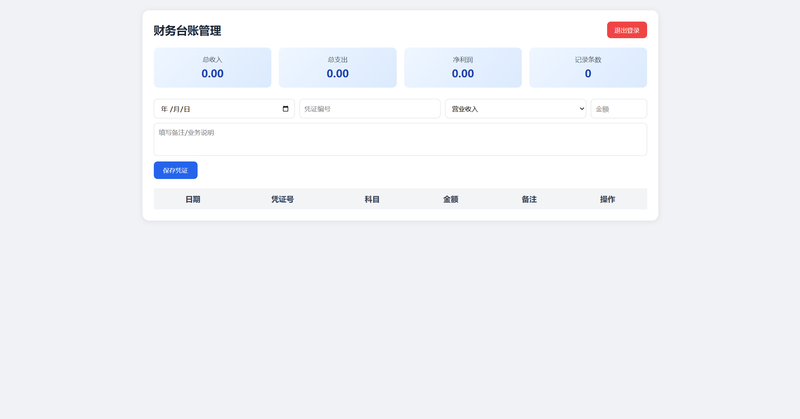Viewport: 800px width, 419px height.
Task: Open the date picker calendar icon
Action: [285, 109]
